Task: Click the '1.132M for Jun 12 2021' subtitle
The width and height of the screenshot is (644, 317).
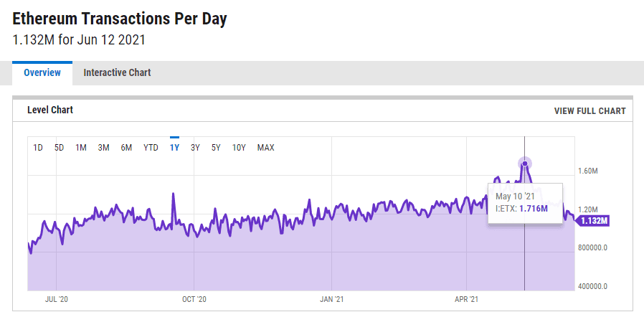Action: click(79, 40)
